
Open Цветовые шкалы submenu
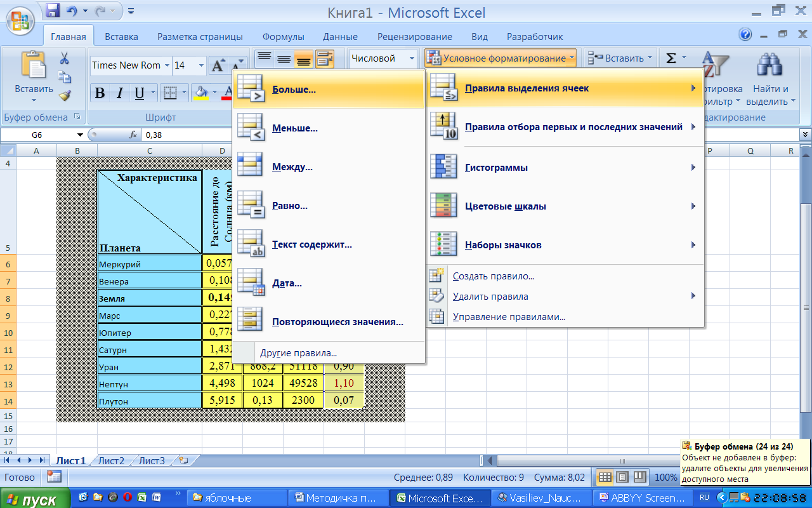pyautogui.click(x=565, y=206)
